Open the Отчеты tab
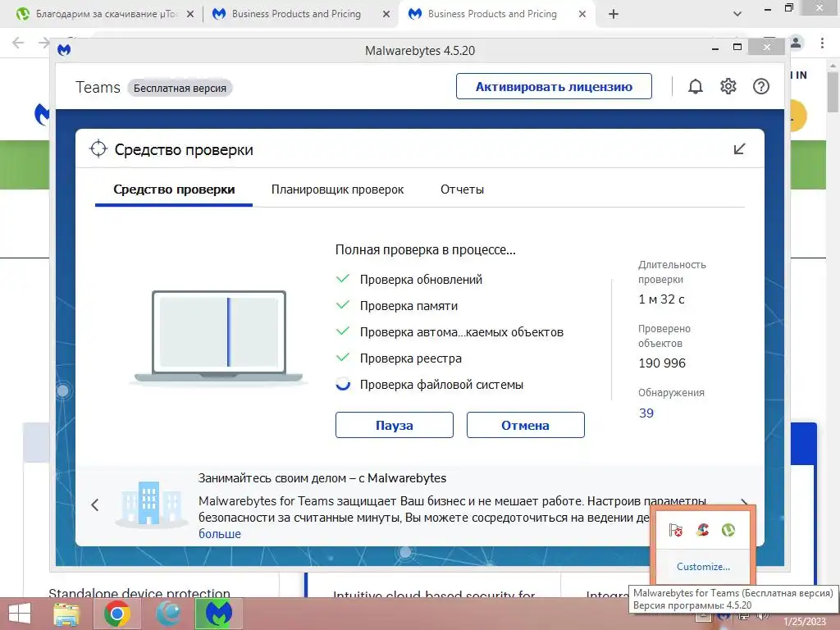Image resolution: width=840 pixels, height=630 pixels. pos(462,189)
